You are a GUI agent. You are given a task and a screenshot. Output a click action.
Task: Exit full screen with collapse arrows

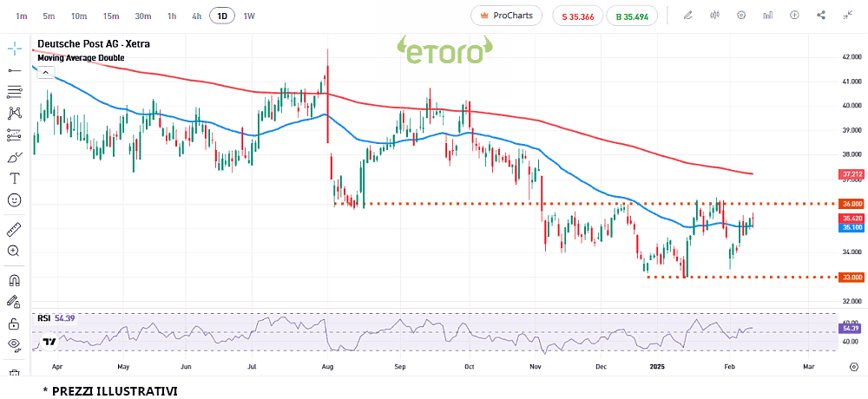pos(848,16)
